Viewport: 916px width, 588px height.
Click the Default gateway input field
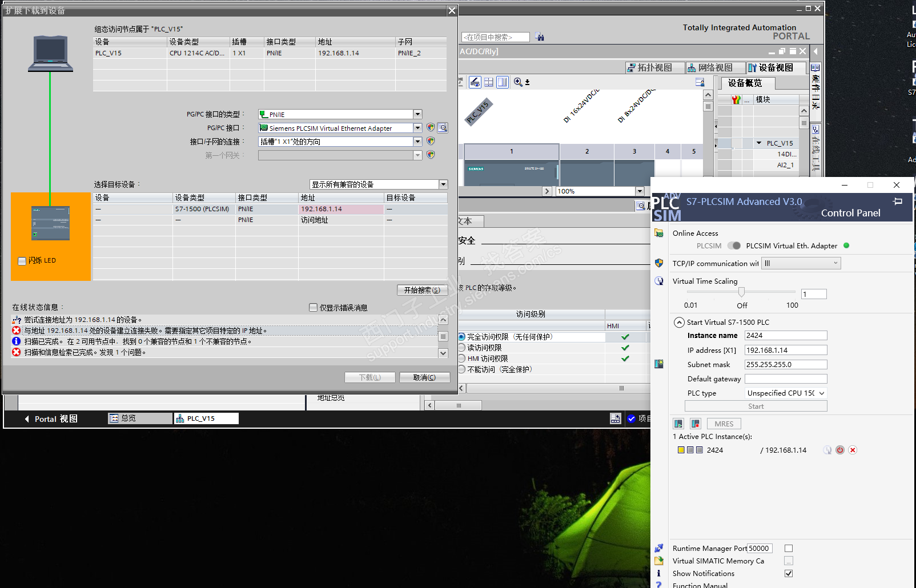(x=786, y=378)
